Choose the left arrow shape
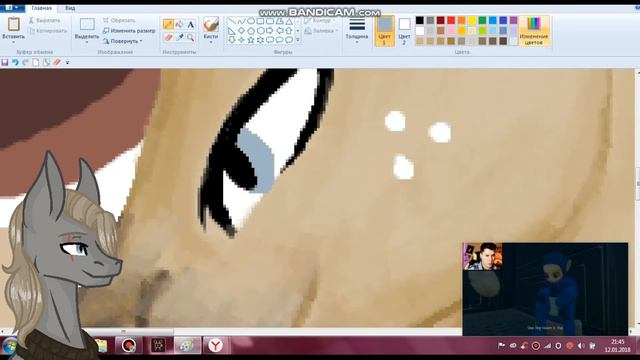640x360 pixels. 280,31
